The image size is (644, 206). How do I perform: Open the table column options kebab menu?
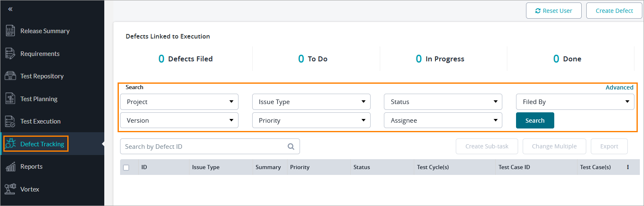(x=628, y=167)
